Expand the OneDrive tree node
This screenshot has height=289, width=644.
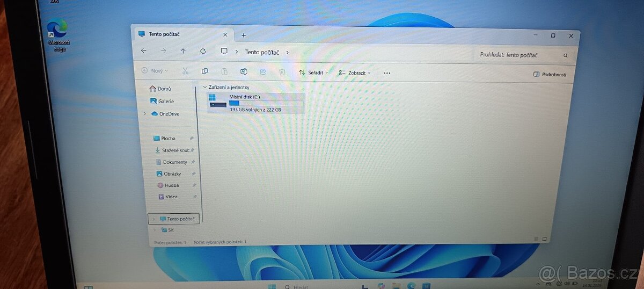pos(144,114)
